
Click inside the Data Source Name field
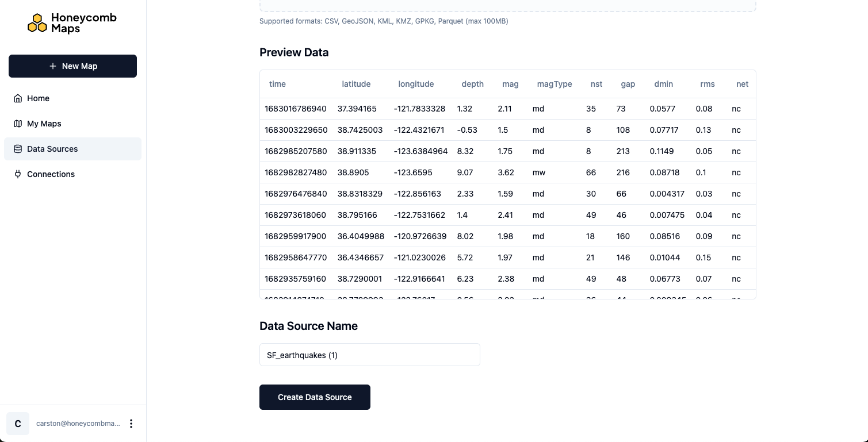click(x=369, y=355)
